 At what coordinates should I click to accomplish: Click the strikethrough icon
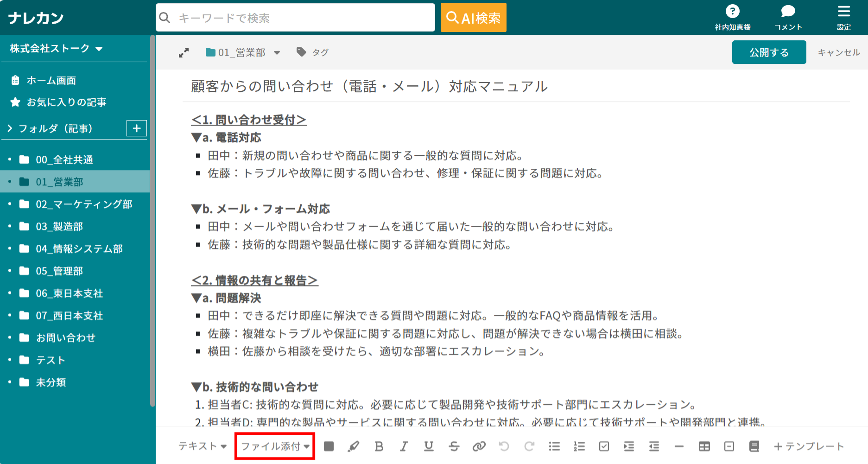454,446
